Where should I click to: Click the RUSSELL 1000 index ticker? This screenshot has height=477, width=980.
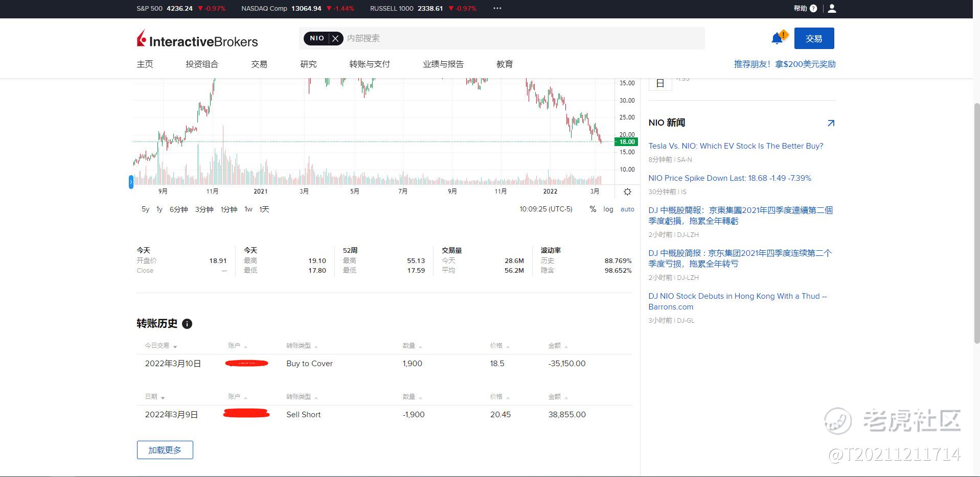coord(423,8)
